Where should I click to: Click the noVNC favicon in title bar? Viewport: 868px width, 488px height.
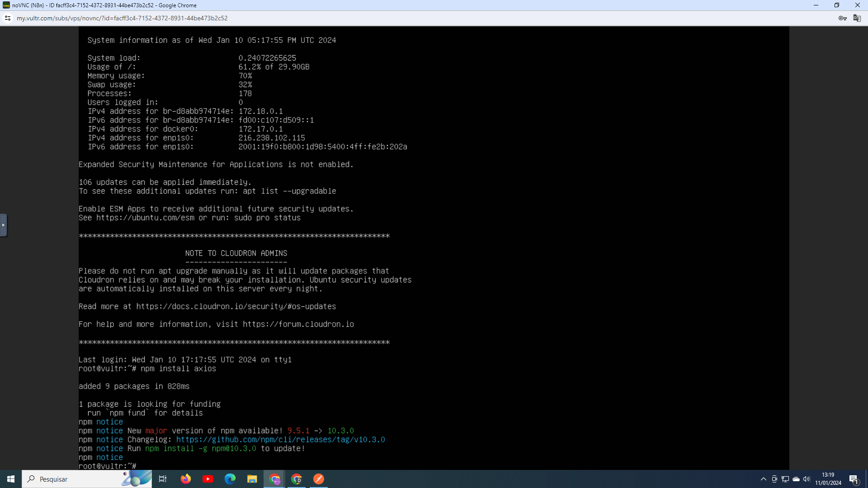(x=6, y=5)
